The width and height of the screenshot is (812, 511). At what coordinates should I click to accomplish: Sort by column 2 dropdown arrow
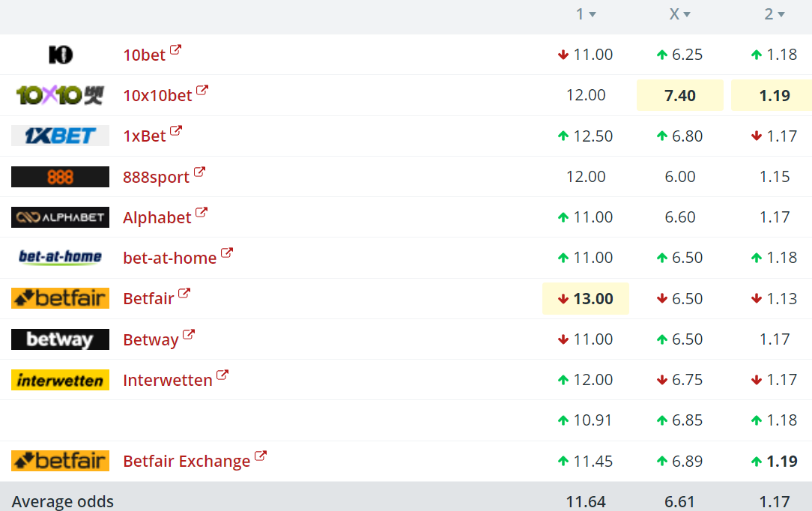781,15
